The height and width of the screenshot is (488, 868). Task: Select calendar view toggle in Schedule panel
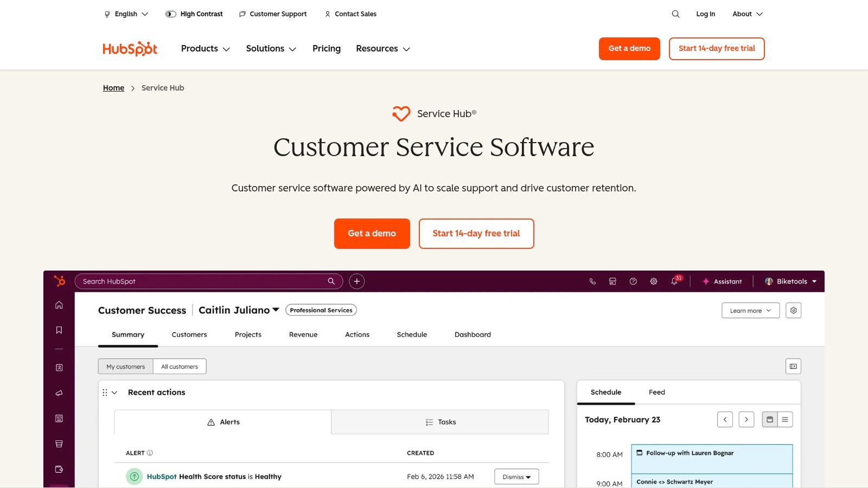(770, 420)
